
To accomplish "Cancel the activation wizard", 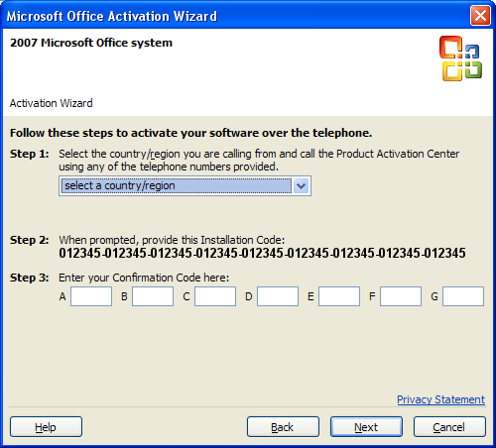I will (x=449, y=427).
